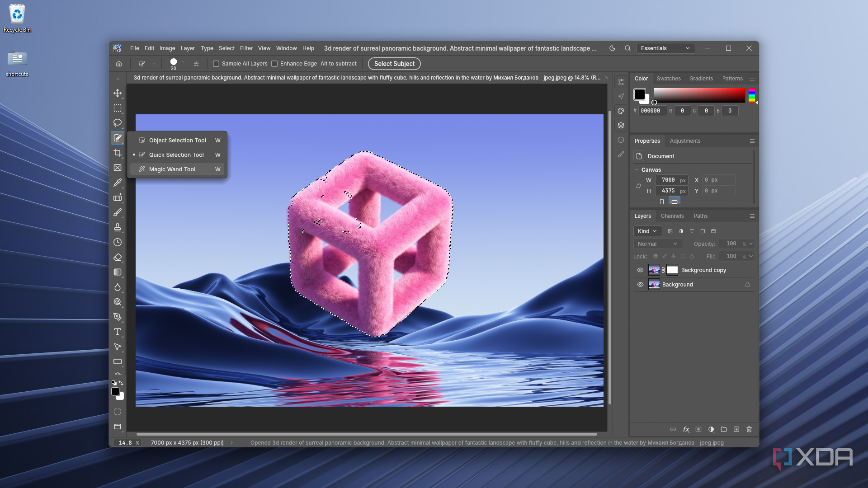Enable Sample All Layers checkbox
868x488 pixels.
pyautogui.click(x=216, y=64)
